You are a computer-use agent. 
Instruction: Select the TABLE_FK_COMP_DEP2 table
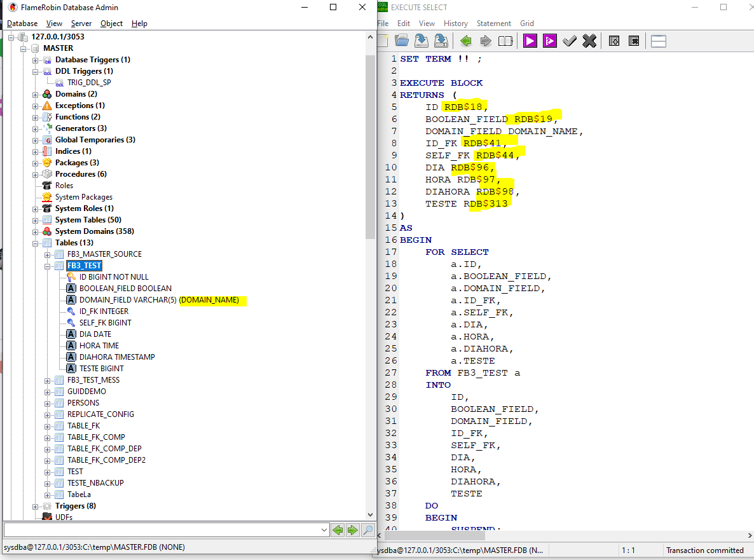tap(106, 460)
